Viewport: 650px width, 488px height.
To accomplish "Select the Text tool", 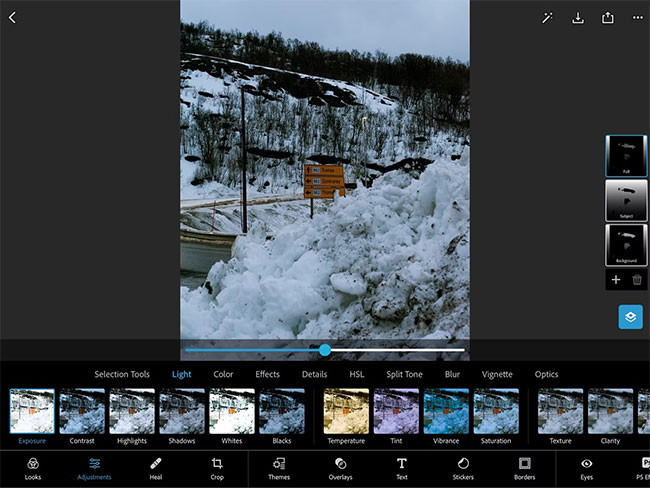I will tap(402, 469).
